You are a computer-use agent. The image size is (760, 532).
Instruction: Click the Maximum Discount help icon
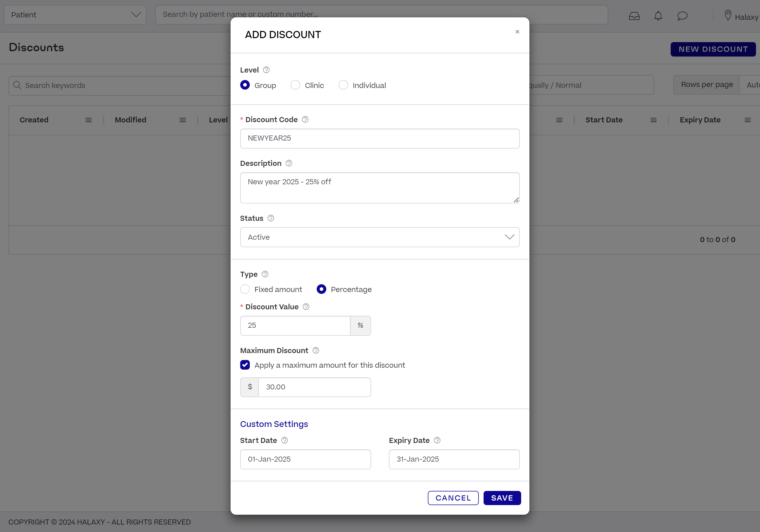(x=316, y=350)
